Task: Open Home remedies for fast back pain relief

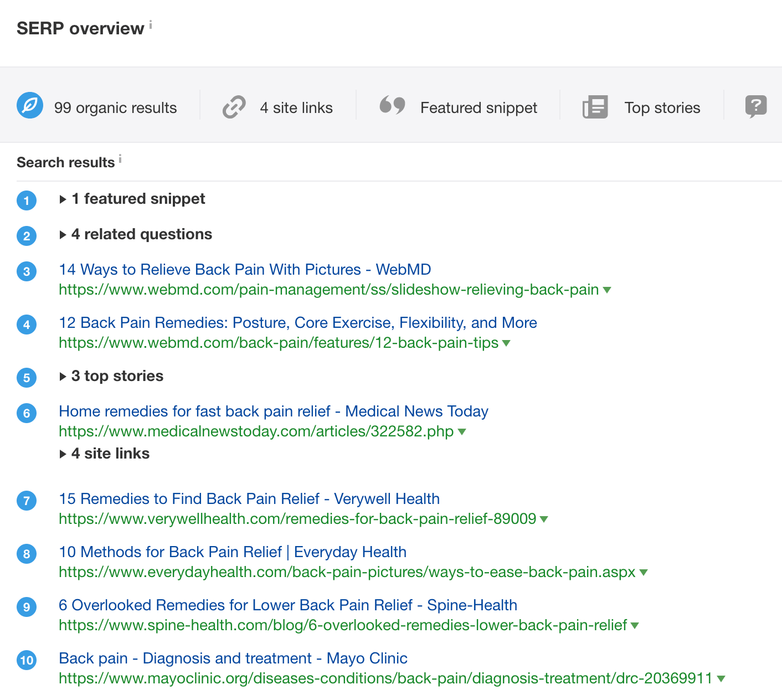Action: (x=274, y=411)
